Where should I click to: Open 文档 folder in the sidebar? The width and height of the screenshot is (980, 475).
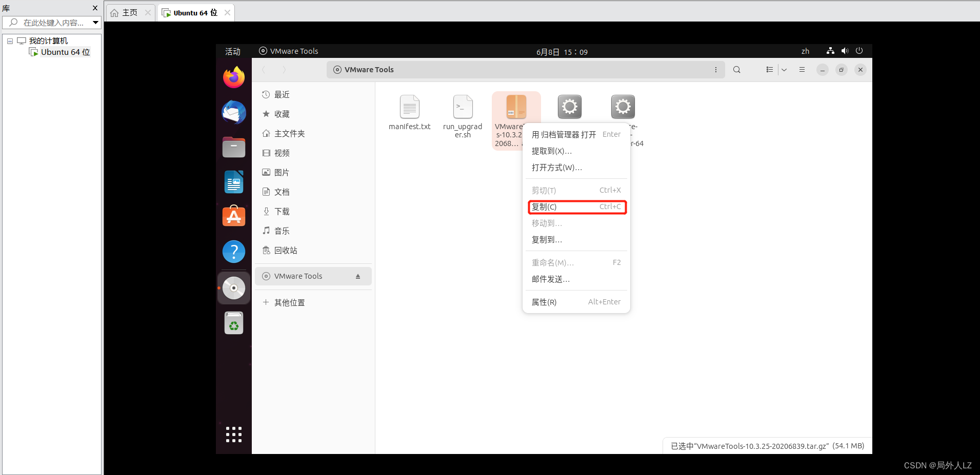pos(313,192)
